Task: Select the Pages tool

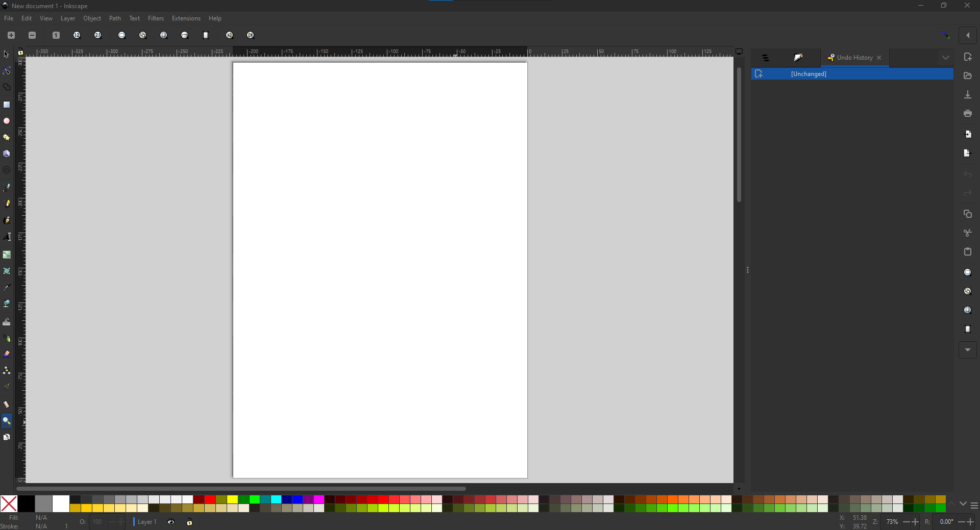Action: (x=7, y=437)
